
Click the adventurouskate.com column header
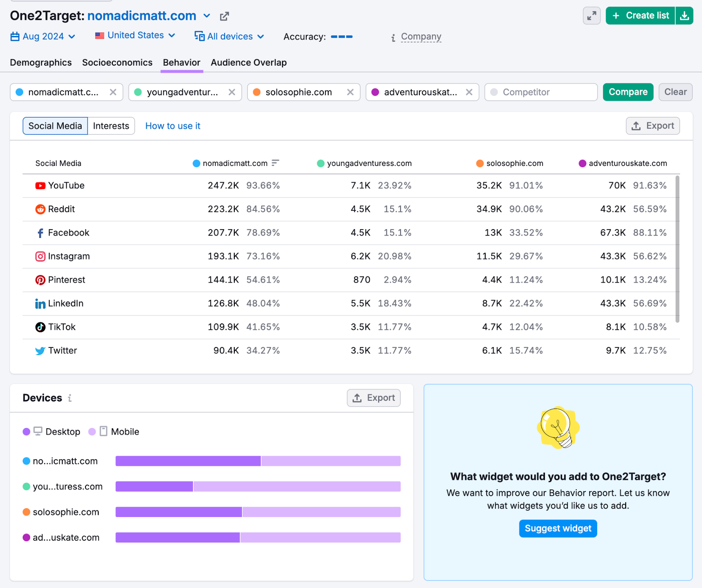click(623, 163)
